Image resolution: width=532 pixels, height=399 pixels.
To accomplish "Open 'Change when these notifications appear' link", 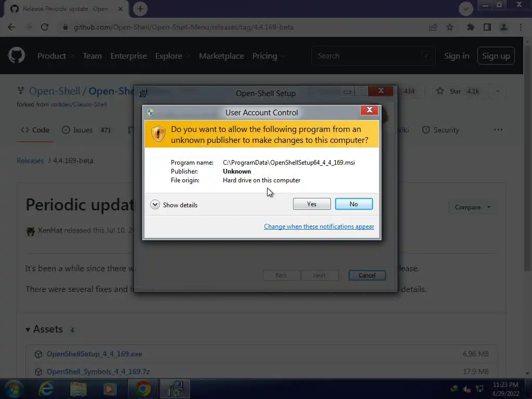I will pos(319,227).
